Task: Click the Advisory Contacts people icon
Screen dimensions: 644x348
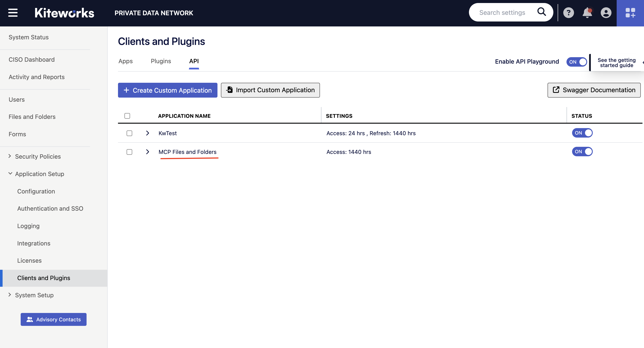Action: point(30,319)
